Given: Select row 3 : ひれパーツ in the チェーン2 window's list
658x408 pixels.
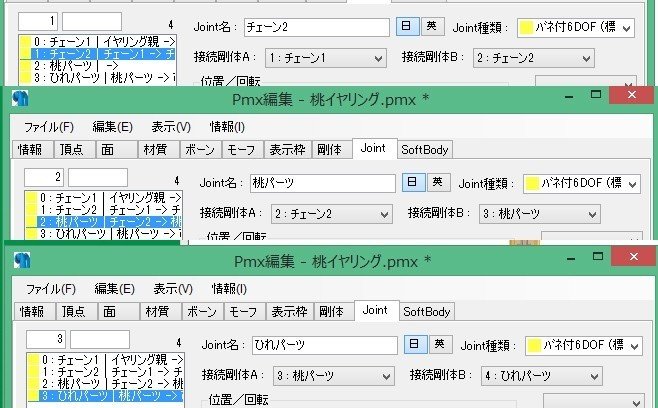Looking at the screenshot, I should click(x=97, y=78).
